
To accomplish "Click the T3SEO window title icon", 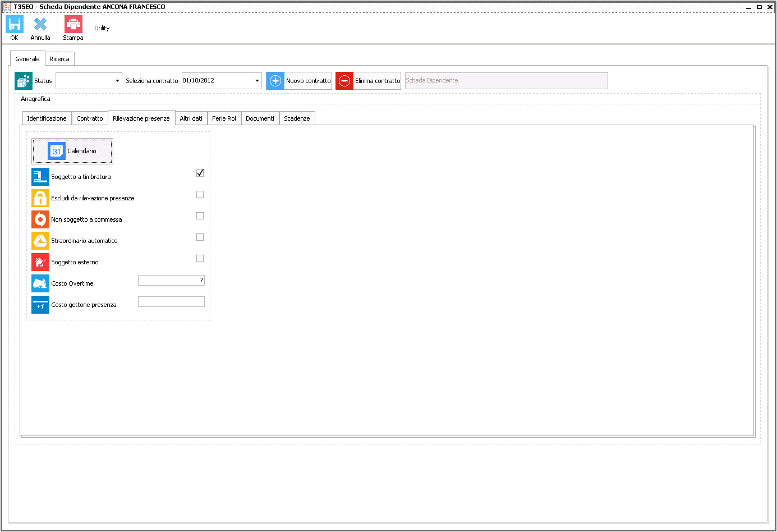I will [7, 7].
